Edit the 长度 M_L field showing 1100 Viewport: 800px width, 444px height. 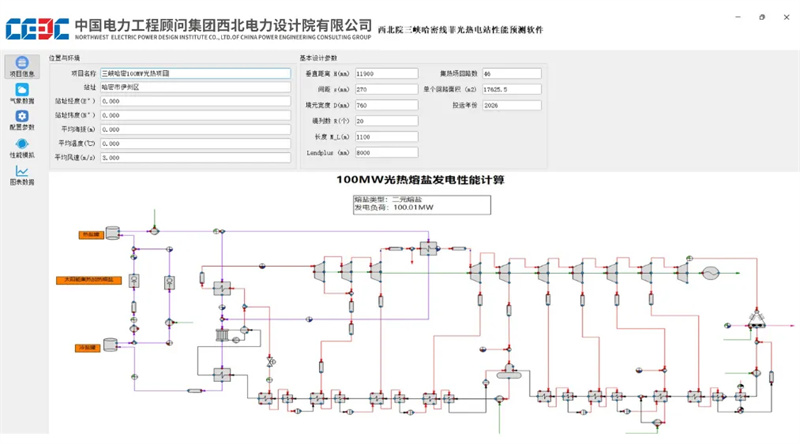(387, 137)
